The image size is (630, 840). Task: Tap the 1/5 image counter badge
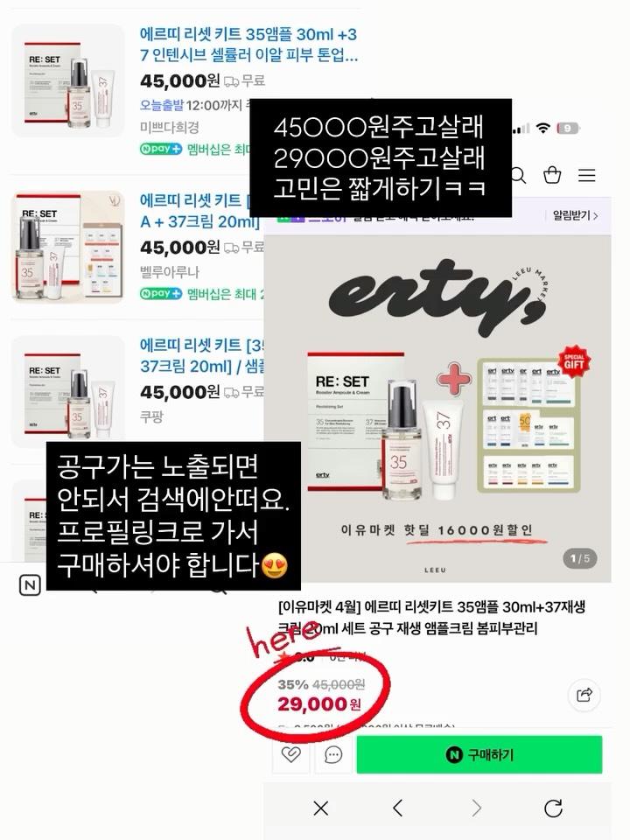pos(579,559)
